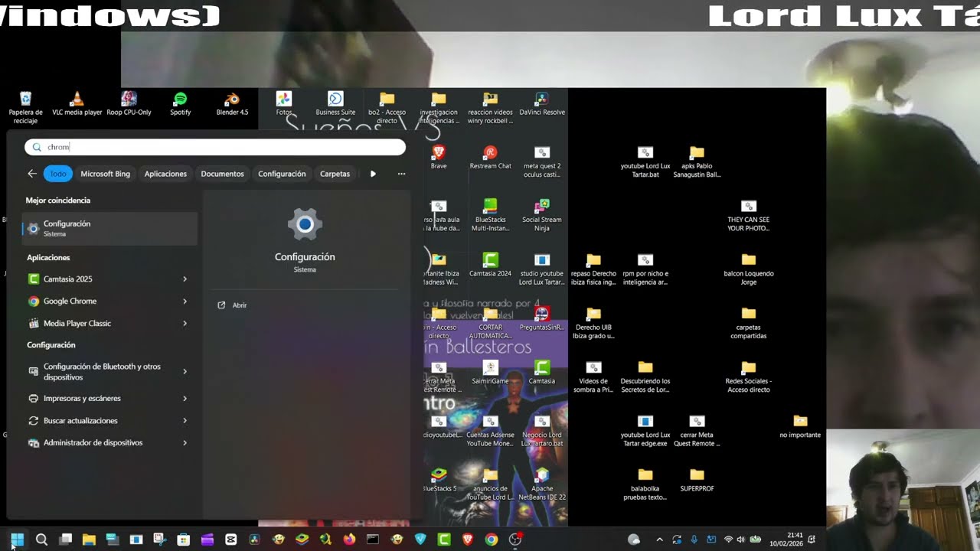Open the Brave desktop shortcut

click(439, 158)
